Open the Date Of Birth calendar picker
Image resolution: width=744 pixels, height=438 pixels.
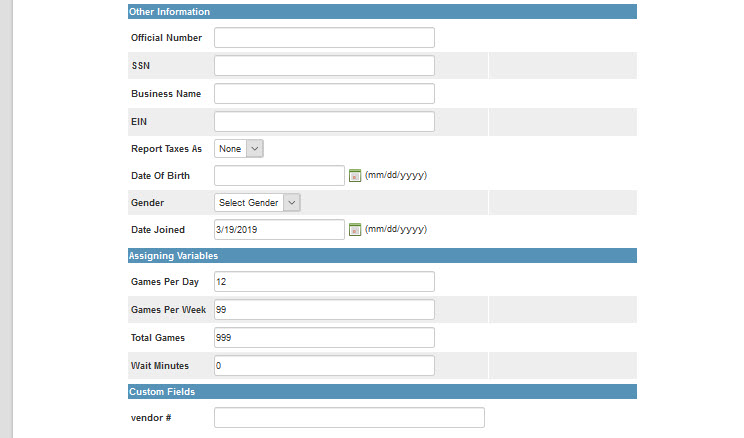click(354, 176)
